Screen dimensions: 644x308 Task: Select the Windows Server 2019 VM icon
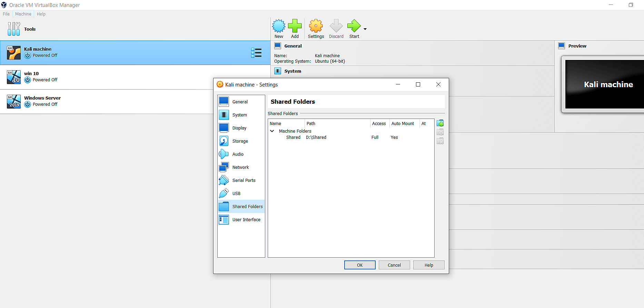pos(14,102)
